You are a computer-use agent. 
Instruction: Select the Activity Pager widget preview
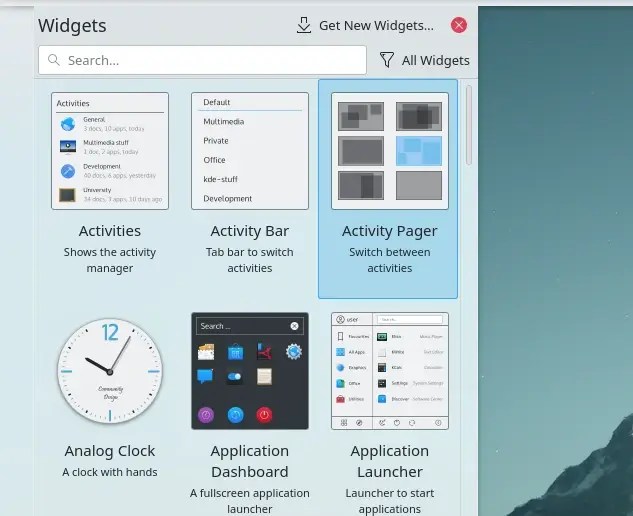pyautogui.click(x=390, y=151)
